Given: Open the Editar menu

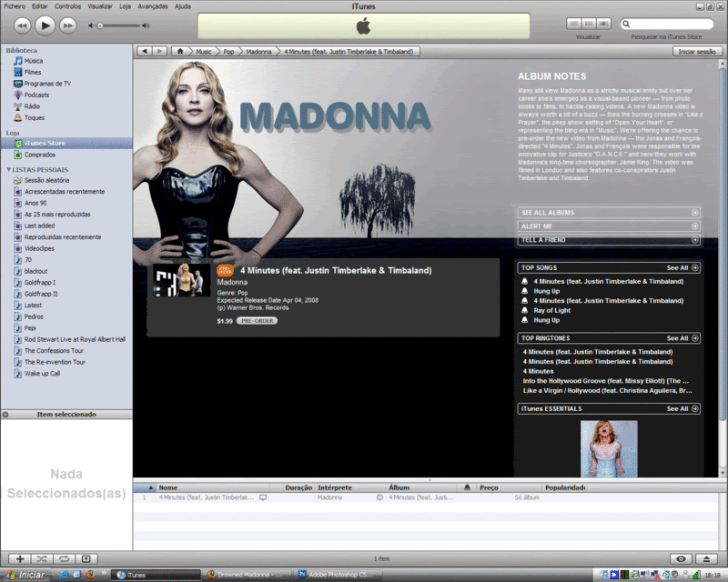Looking at the screenshot, I should click(39, 6).
